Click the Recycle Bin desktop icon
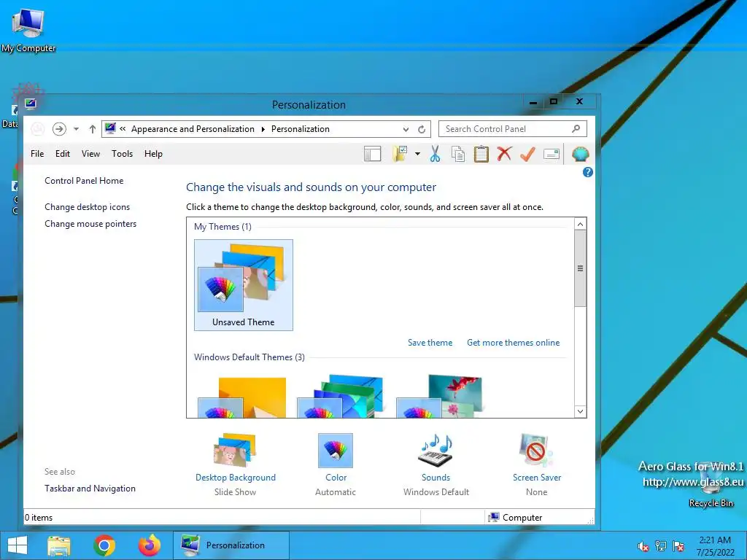The image size is (747, 560). (x=711, y=483)
